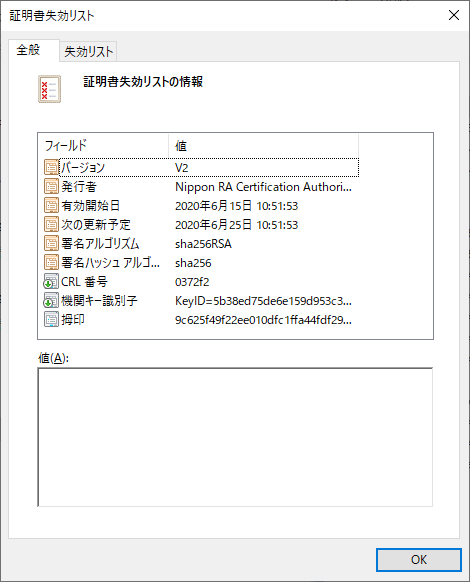Switch to the 失効リスト tab
470x582 pixels.
point(88,51)
